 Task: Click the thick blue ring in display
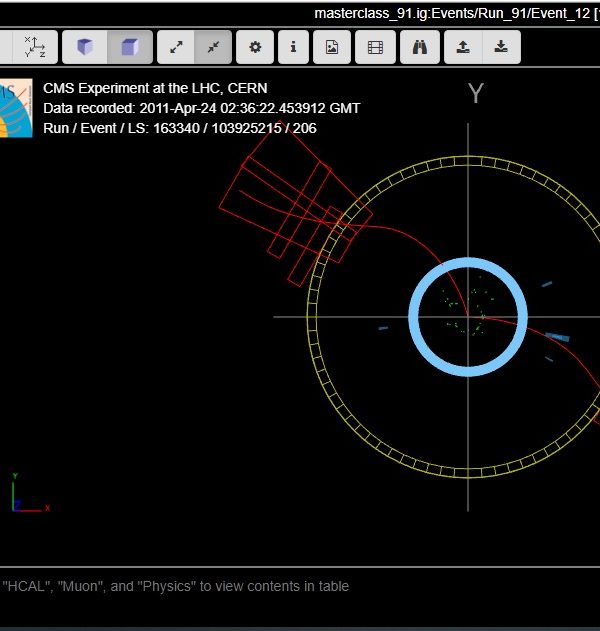tap(415, 318)
